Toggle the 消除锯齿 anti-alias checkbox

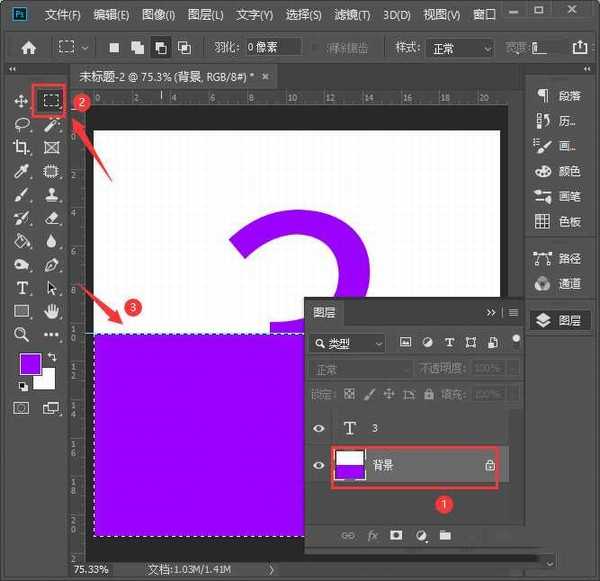pyautogui.click(x=318, y=48)
